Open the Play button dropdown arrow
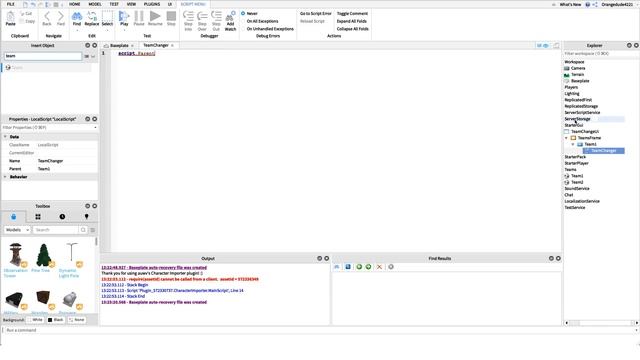Screen dimensions: 640x360 124,30
